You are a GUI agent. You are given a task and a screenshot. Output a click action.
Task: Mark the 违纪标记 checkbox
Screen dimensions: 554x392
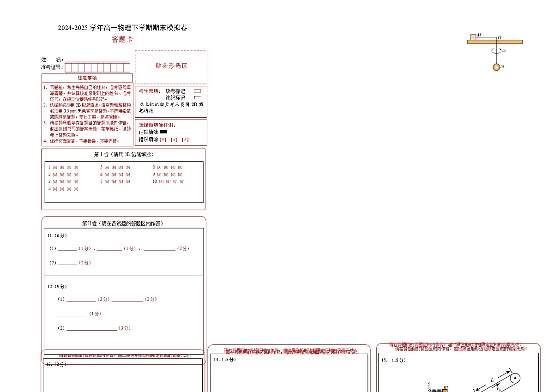coord(198,98)
